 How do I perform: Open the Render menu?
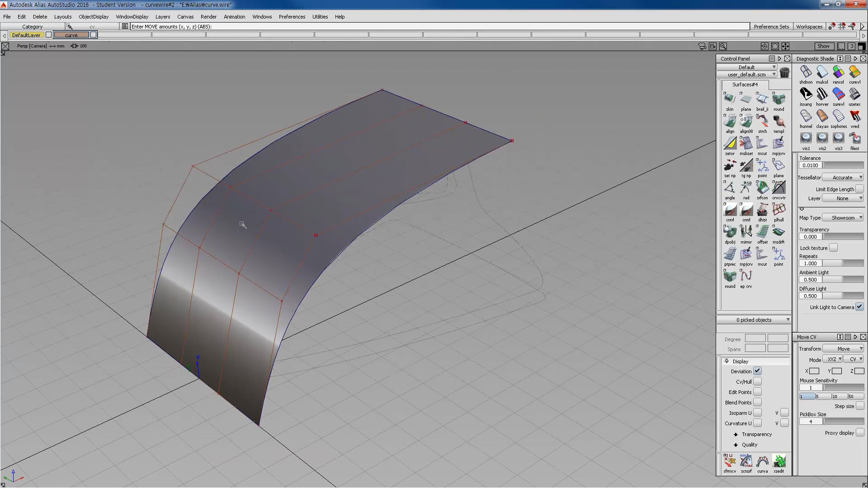pyautogui.click(x=208, y=17)
